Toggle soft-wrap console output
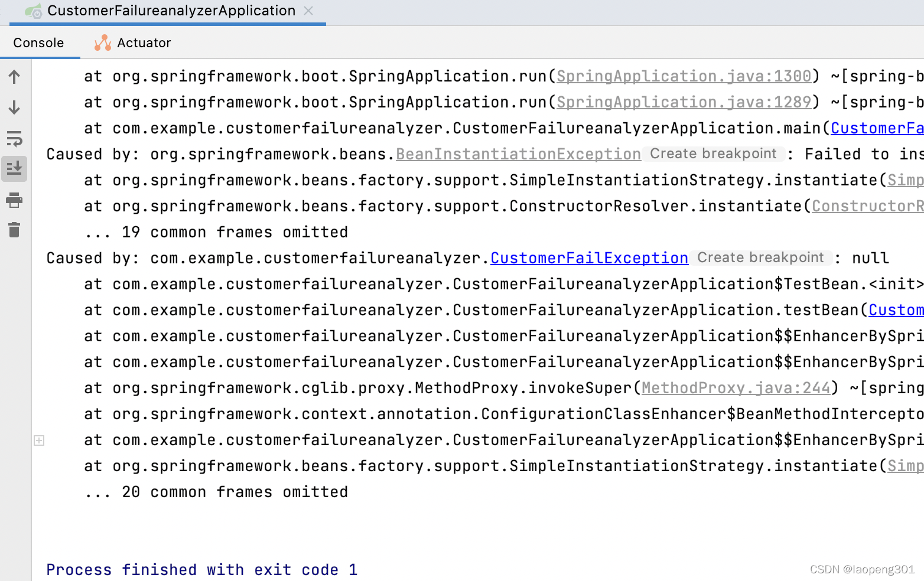The image size is (924, 581). pyautogui.click(x=14, y=139)
